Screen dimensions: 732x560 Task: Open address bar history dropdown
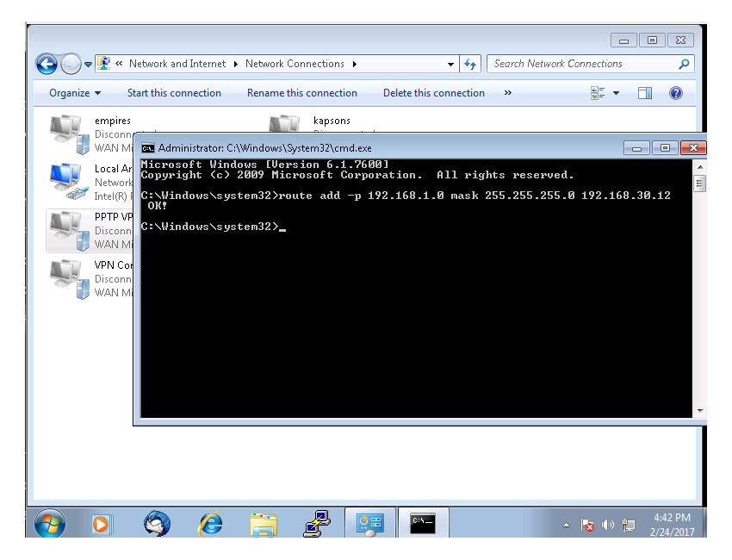[x=450, y=64]
